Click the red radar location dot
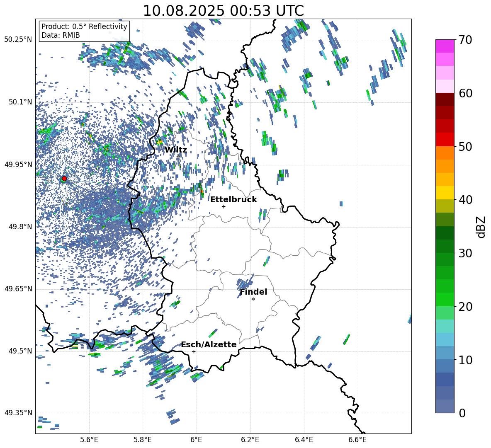Viewport: 491px width, 448px height. [64, 178]
